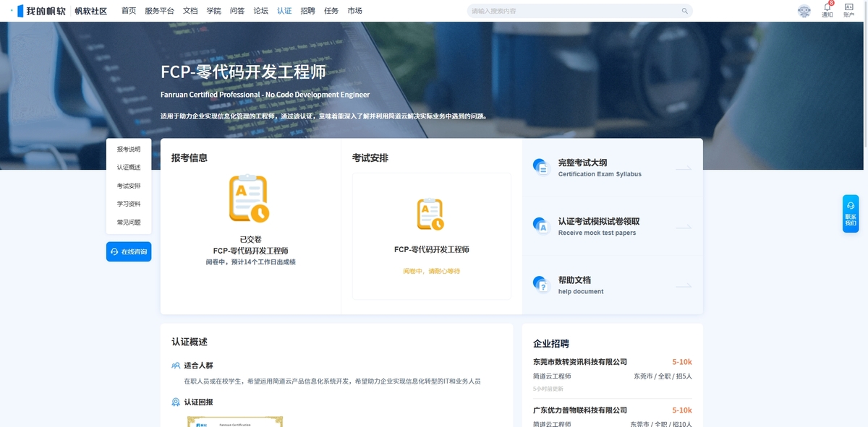Viewport: 868px width, 427px height.
Task: Click the arrow next to 帮助文档
Action: [684, 285]
